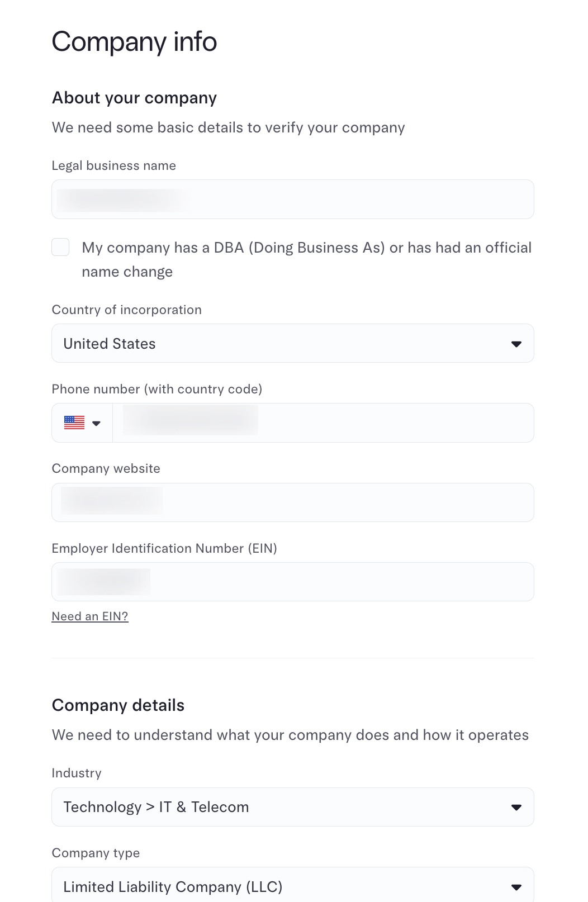Click the United States flag icon
588x902 pixels.
[74, 422]
